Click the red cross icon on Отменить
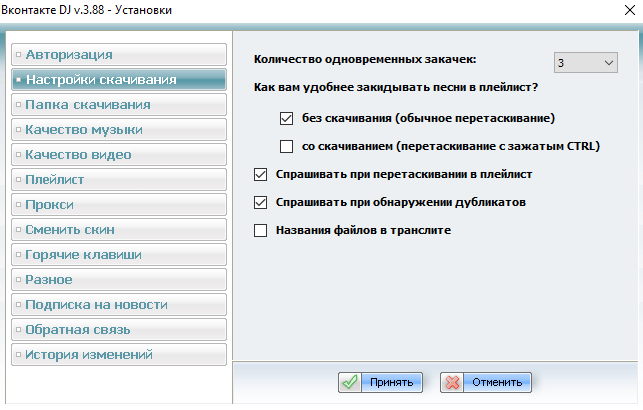 [x=452, y=383]
